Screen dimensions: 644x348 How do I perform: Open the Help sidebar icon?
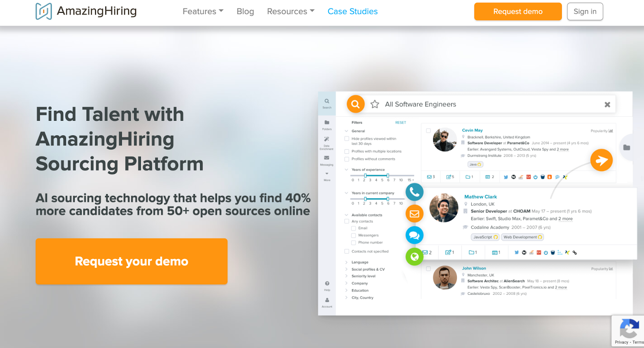tap(327, 286)
